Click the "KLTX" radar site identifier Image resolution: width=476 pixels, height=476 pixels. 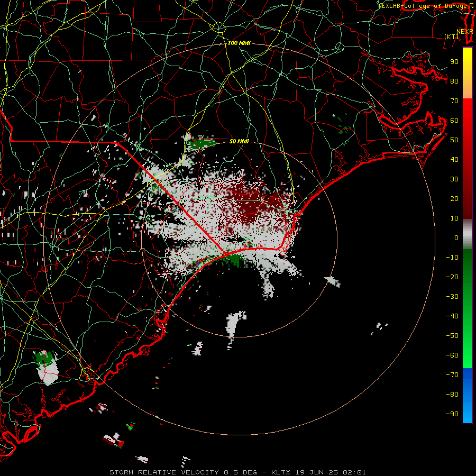pos(281,472)
